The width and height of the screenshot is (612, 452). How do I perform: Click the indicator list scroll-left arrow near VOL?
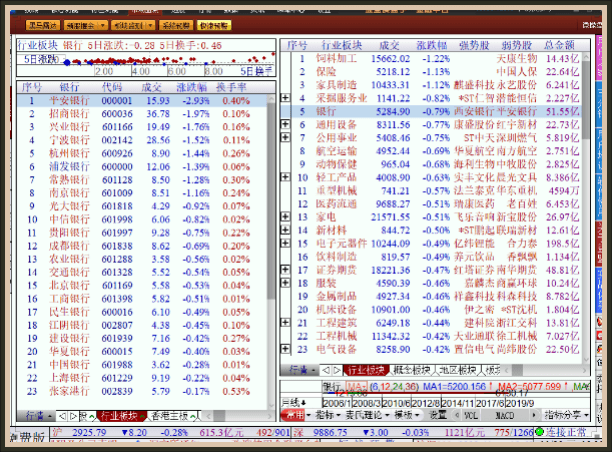click(x=457, y=415)
